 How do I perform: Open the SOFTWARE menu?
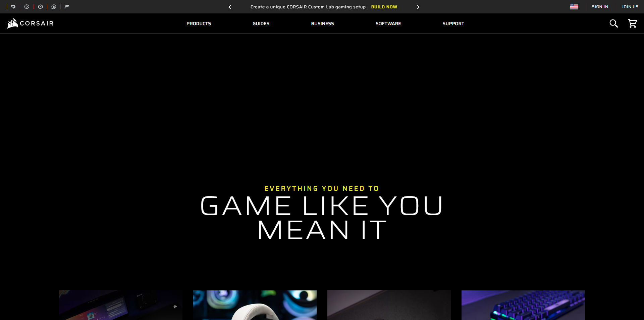point(388,24)
